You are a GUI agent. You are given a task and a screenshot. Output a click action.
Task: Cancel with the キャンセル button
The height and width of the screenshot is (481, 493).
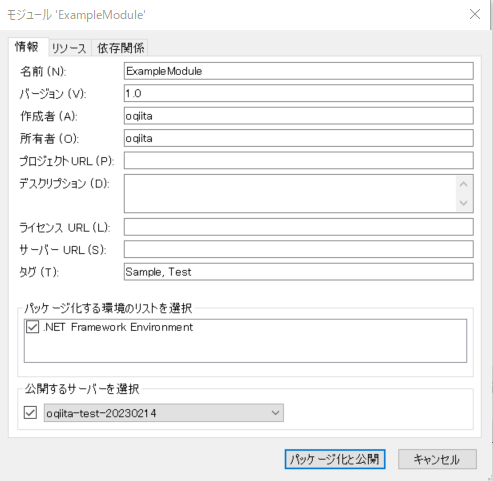click(x=437, y=459)
